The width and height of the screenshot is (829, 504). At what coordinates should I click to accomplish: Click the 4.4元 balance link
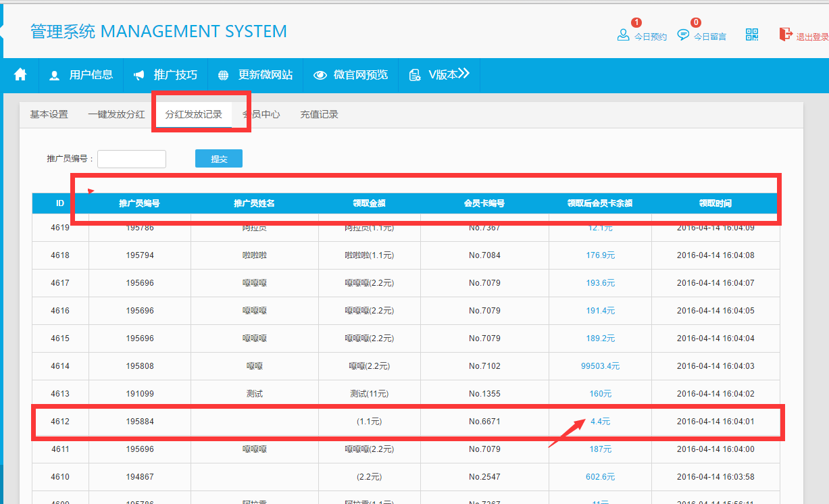coord(600,422)
